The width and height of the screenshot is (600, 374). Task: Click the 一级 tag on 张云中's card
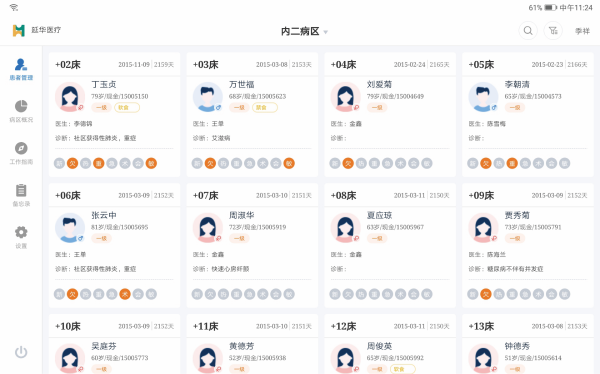(101, 238)
